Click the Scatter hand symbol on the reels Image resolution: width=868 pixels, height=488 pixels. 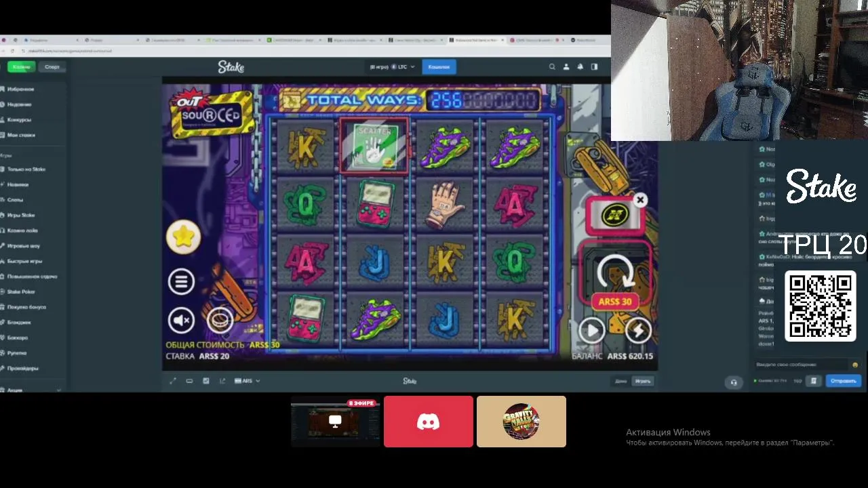click(374, 147)
